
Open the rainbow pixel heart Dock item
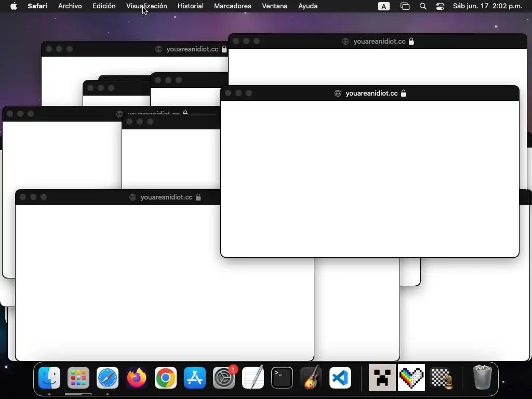click(x=411, y=378)
